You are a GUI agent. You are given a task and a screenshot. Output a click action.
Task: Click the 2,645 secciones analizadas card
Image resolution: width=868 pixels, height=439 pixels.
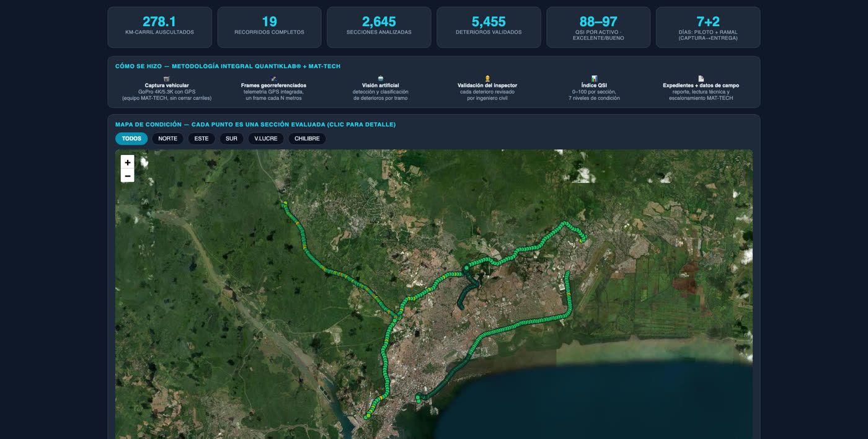379,27
